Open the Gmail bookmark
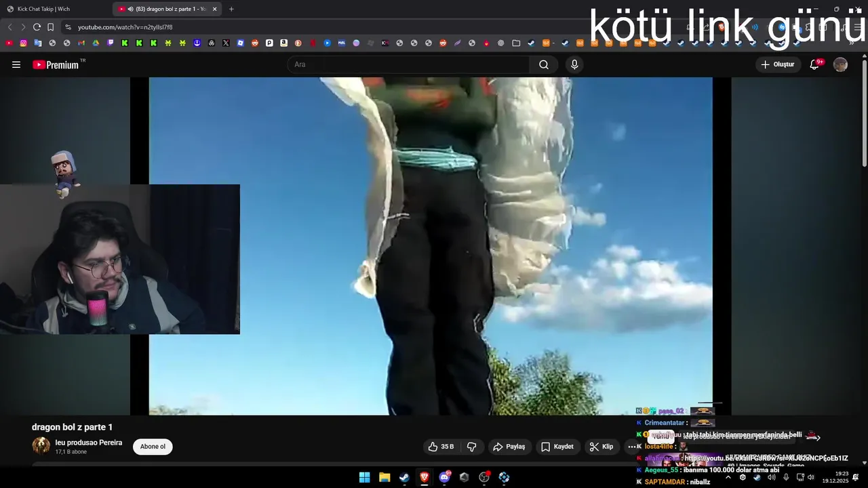Viewport: 868px width, 488px height. [81, 43]
